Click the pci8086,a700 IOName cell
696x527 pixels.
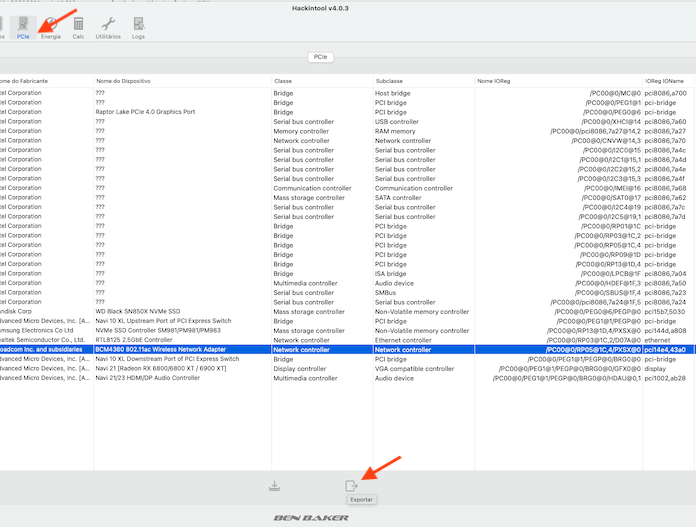click(665, 93)
